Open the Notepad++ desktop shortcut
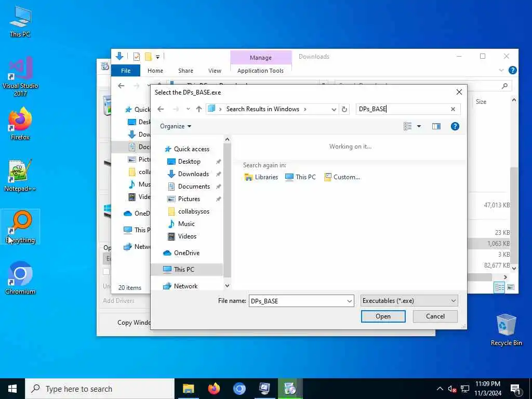532x399 pixels. point(20,176)
